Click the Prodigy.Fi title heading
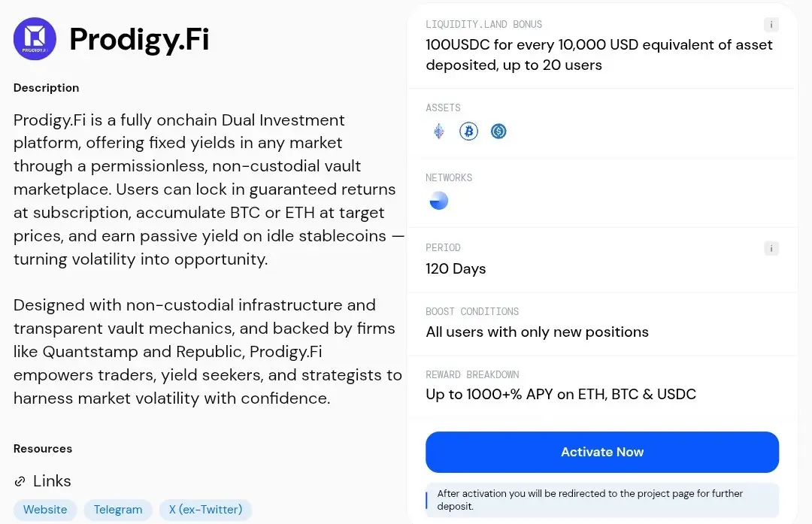812x524 pixels. pyautogui.click(x=139, y=39)
